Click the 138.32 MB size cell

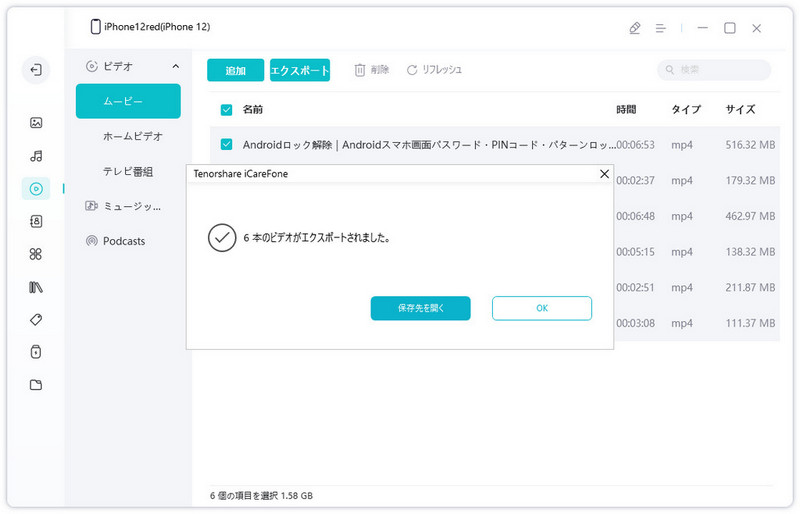[750, 252]
